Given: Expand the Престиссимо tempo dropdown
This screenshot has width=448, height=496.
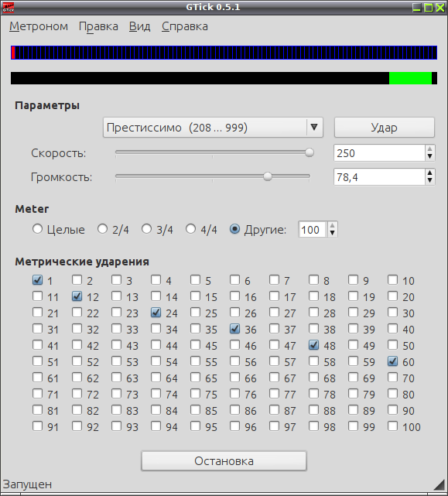Looking at the screenshot, I should pos(213,128).
